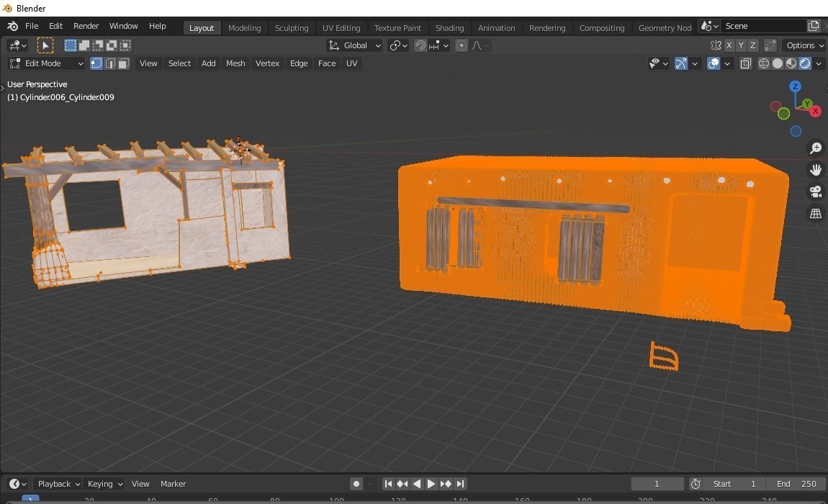828x504 pixels.
Task: Click blue Z axis ball on navigation gizmo
Action: tap(796, 86)
